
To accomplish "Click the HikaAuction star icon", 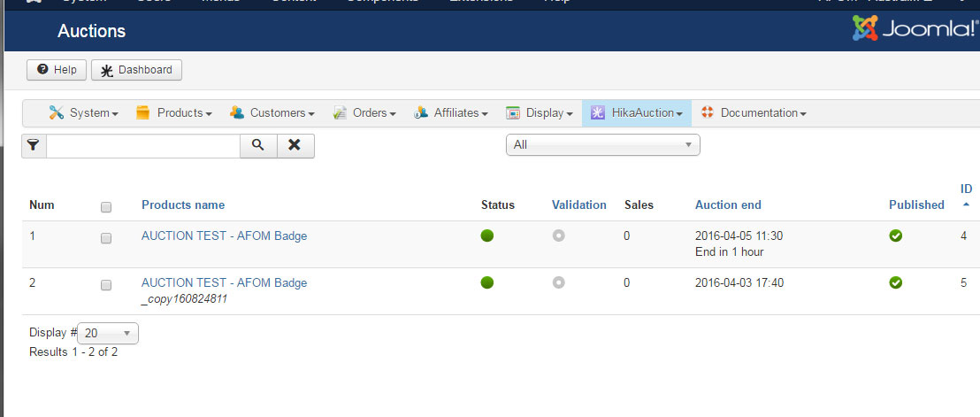I will (598, 112).
